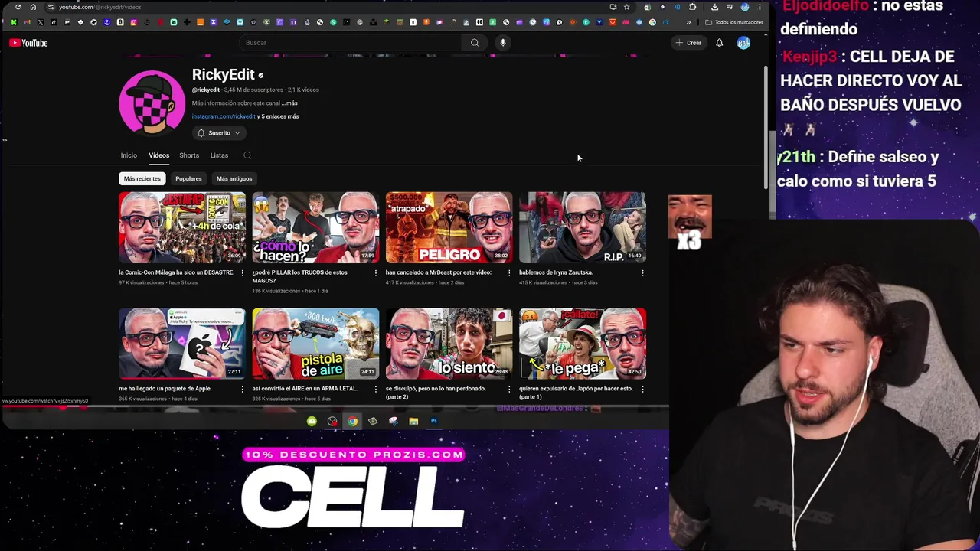The height and width of the screenshot is (551, 980).
Task: Open options menu for MAGOS video
Action: (x=375, y=273)
